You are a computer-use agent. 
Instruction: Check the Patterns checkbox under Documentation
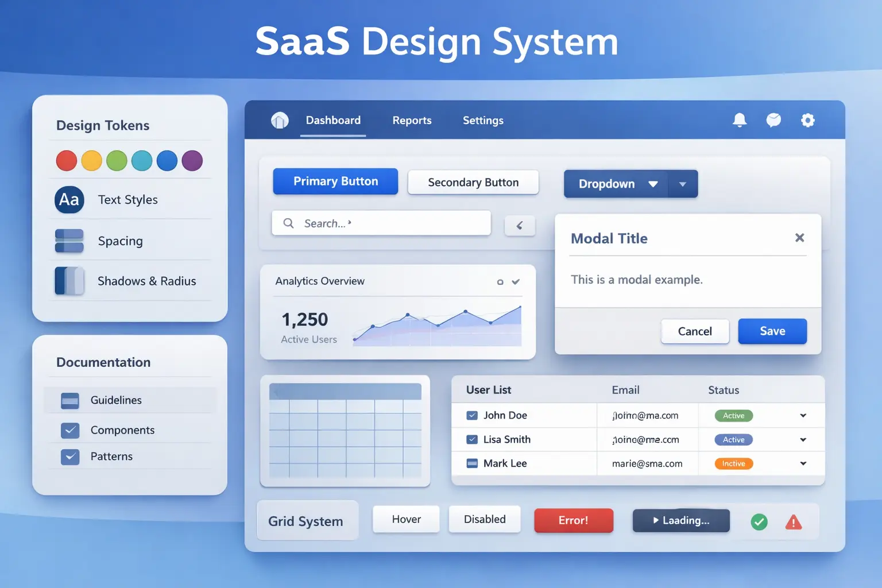[x=70, y=457]
